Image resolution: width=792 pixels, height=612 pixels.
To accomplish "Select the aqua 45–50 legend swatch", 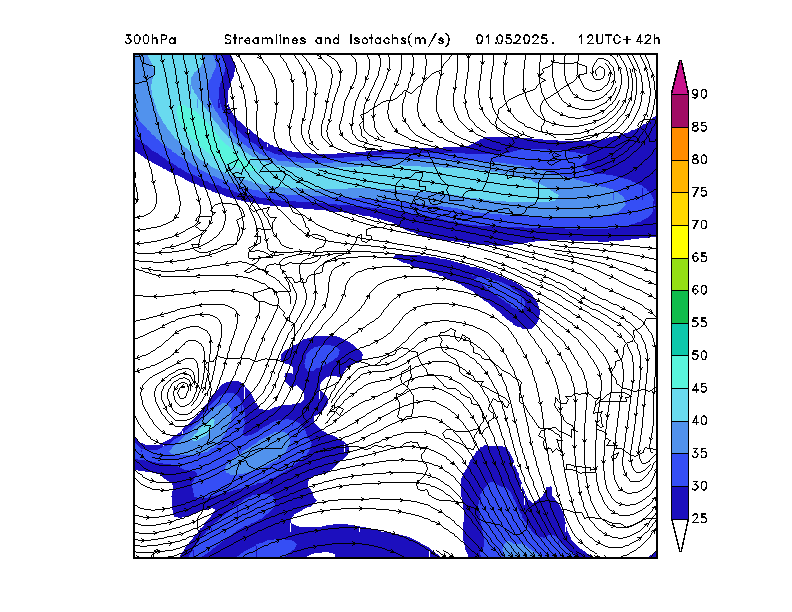I will [x=680, y=372].
